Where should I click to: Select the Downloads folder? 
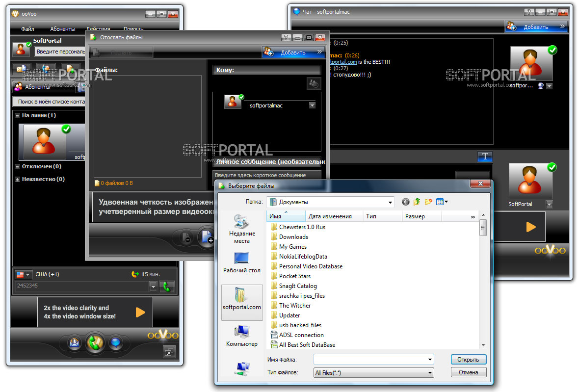click(x=289, y=237)
